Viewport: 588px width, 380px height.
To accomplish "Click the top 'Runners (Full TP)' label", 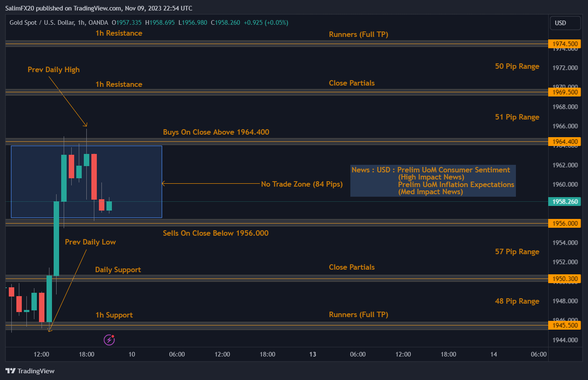I will (x=358, y=34).
